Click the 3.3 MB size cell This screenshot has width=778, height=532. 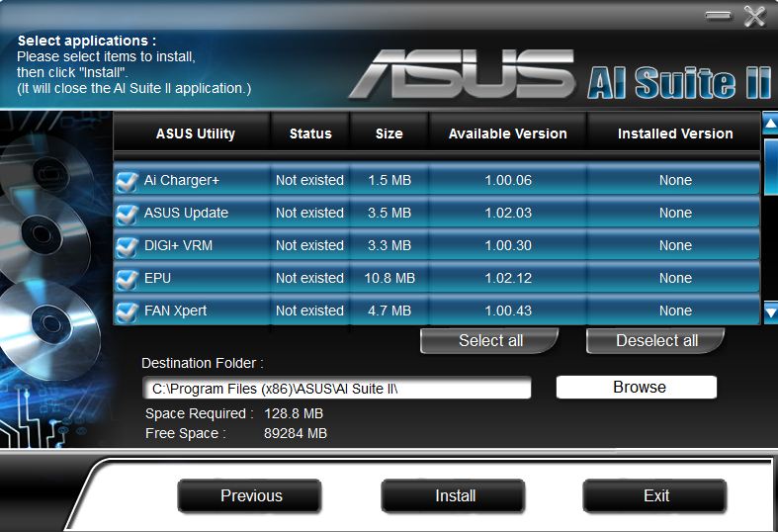(389, 245)
